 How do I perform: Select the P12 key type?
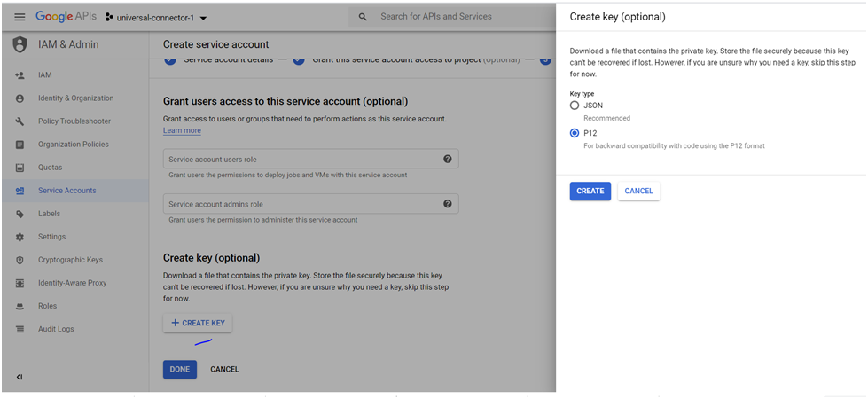[x=575, y=133]
